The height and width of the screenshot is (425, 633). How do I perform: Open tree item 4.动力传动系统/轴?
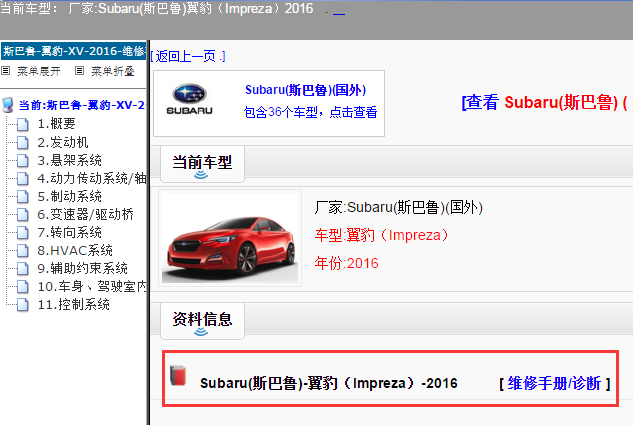pos(92,178)
